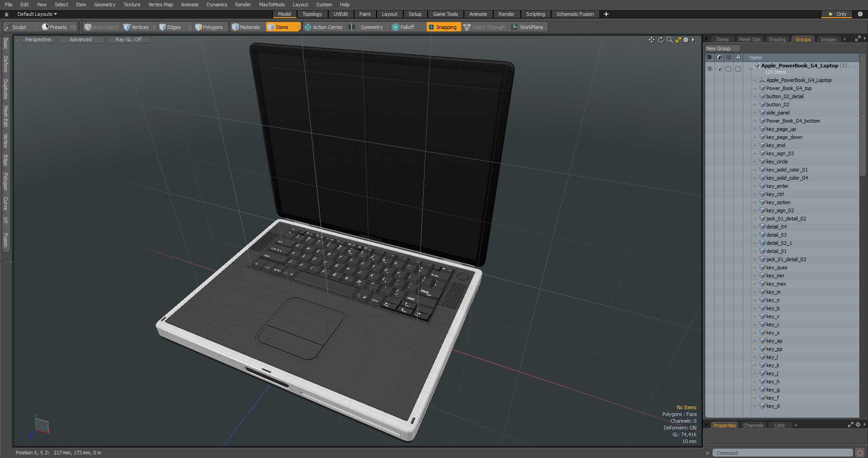Select the key_solid_color_04 tree item
868x458 pixels.
pyautogui.click(x=787, y=178)
